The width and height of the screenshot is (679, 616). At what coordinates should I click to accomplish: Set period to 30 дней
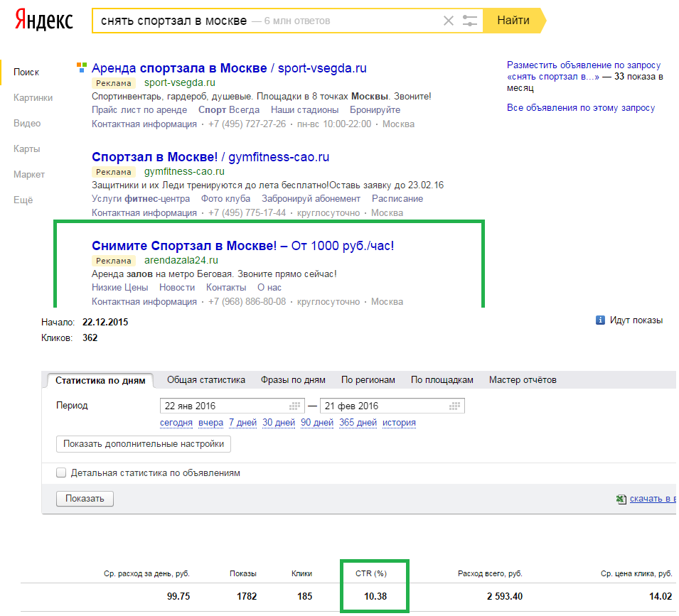[278, 423]
